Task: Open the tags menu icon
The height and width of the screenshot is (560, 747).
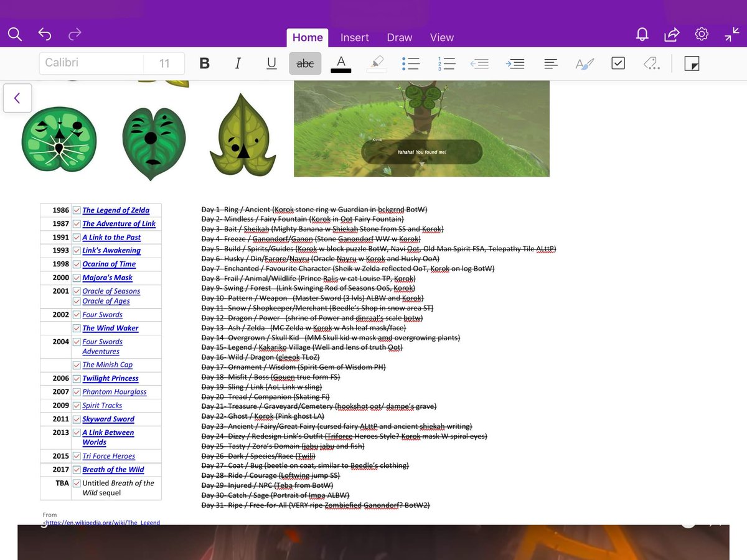Action: click(x=651, y=63)
